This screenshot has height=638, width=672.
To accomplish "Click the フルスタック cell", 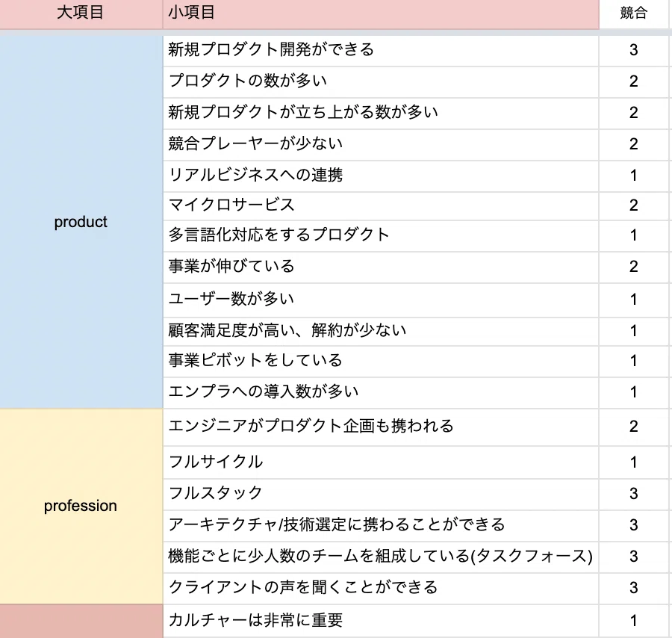I will click(381, 495).
